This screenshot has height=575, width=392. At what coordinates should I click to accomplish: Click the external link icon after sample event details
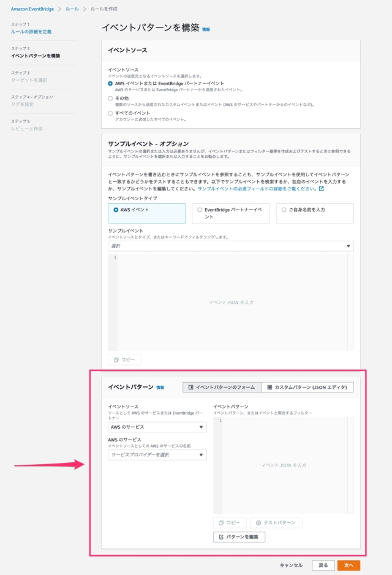coord(321,189)
